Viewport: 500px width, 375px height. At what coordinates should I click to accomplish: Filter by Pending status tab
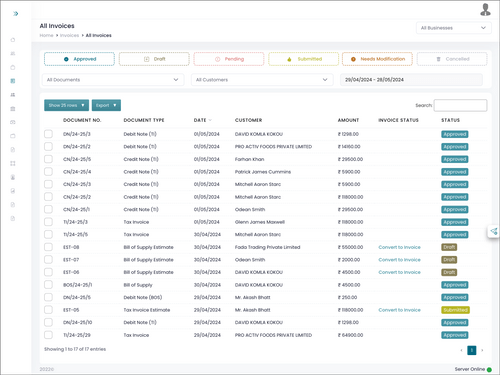click(x=229, y=59)
